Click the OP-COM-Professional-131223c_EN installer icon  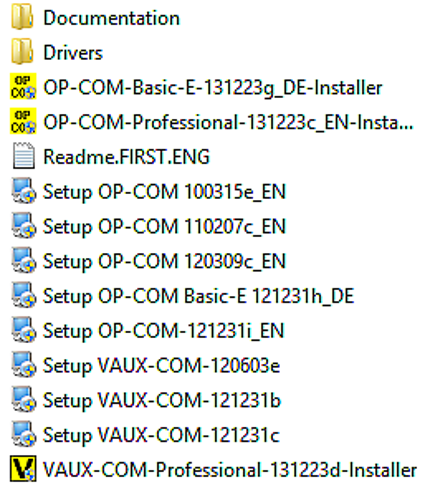[x=23, y=121]
